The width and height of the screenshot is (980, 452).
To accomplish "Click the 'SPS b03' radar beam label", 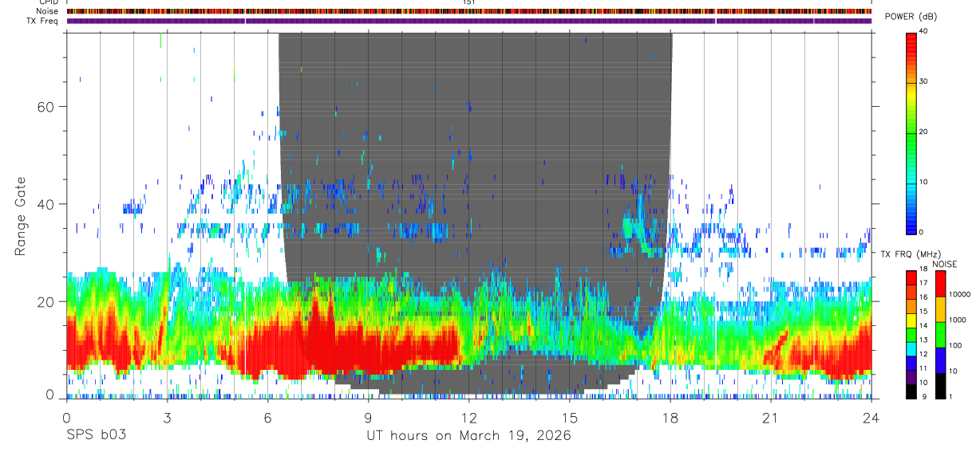I will coord(96,436).
